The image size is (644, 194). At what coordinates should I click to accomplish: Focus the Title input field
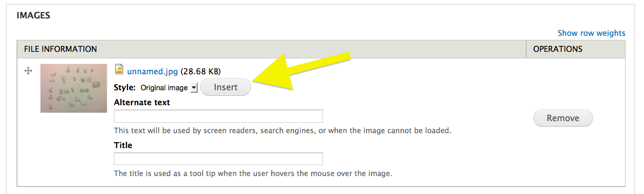[x=218, y=159]
